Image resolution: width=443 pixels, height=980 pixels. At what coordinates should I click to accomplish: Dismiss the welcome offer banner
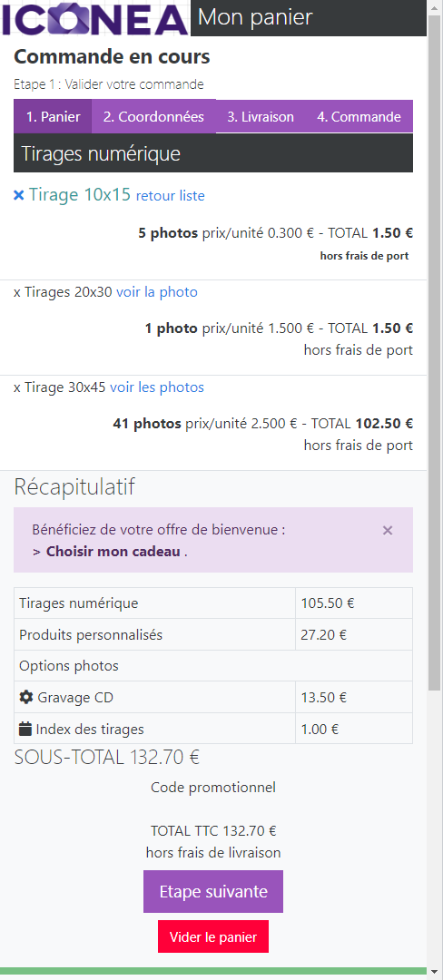[x=388, y=530]
